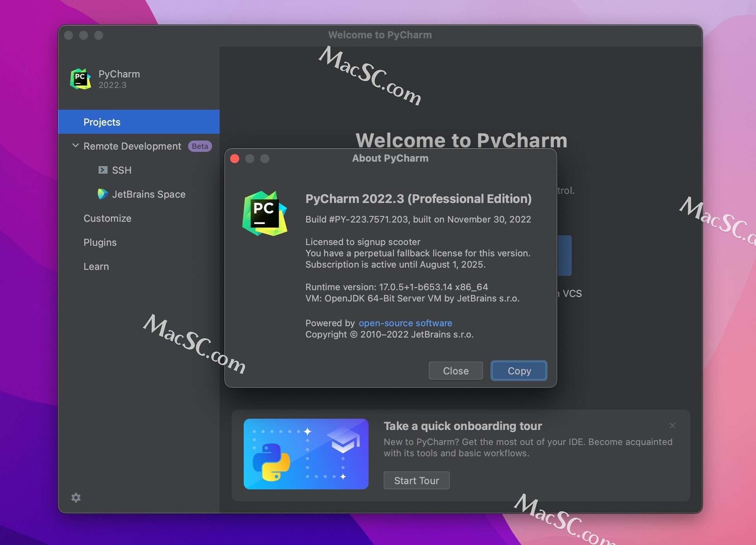The width and height of the screenshot is (756, 545).
Task: Dismiss the onboarding tour banner
Action: 673,425
